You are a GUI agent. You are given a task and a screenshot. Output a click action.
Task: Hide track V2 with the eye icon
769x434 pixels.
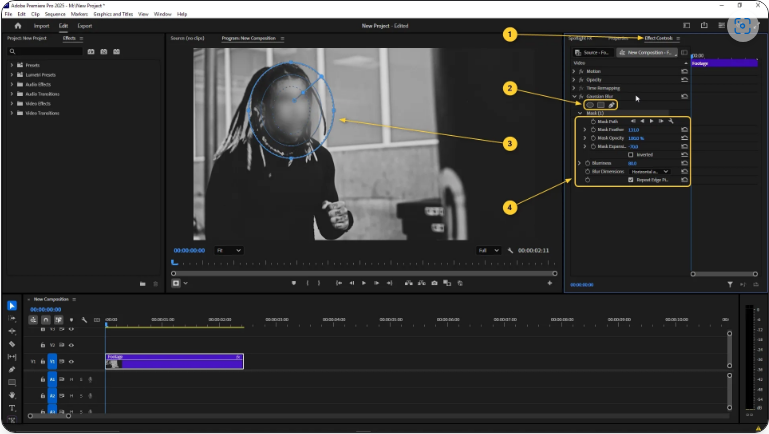pyautogui.click(x=71, y=345)
